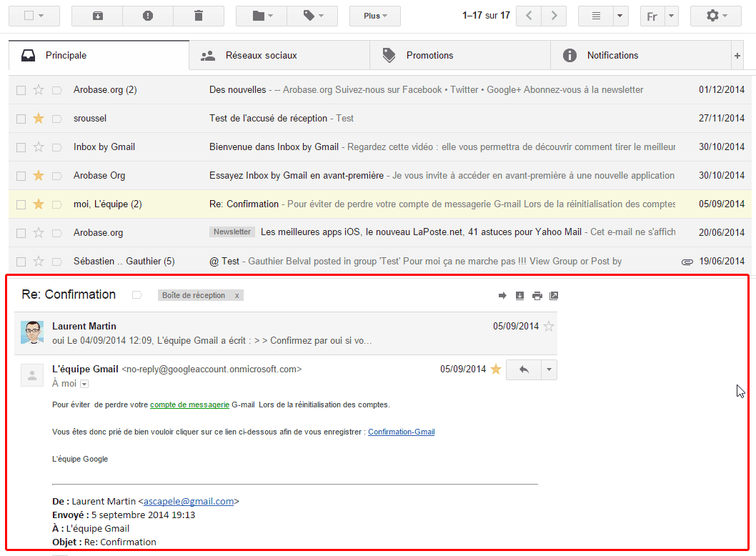The width and height of the screenshot is (756, 556).
Task: Open the input language dropdown arrow
Action: click(671, 16)
